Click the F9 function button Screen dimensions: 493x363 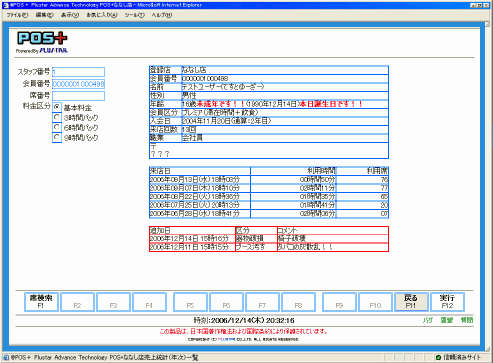[x=339, y=302]
